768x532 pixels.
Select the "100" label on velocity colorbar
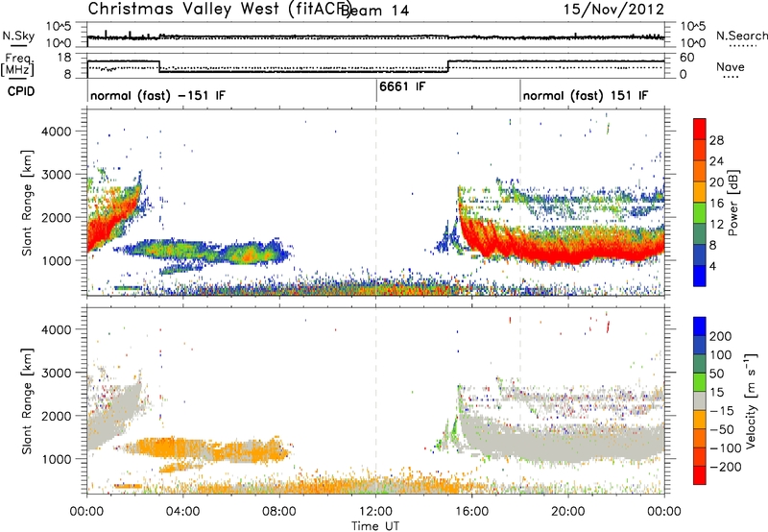[721, 355]
